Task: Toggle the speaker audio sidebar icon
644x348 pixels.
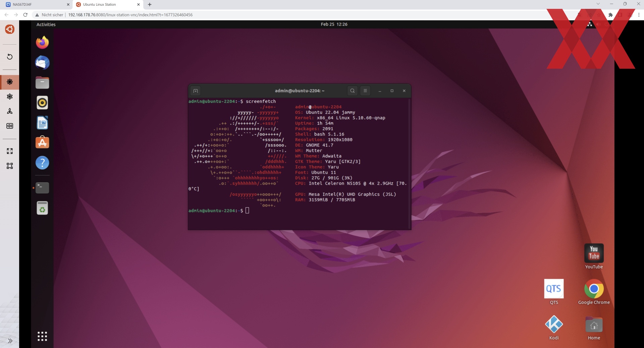Action: tap(10, 126)
